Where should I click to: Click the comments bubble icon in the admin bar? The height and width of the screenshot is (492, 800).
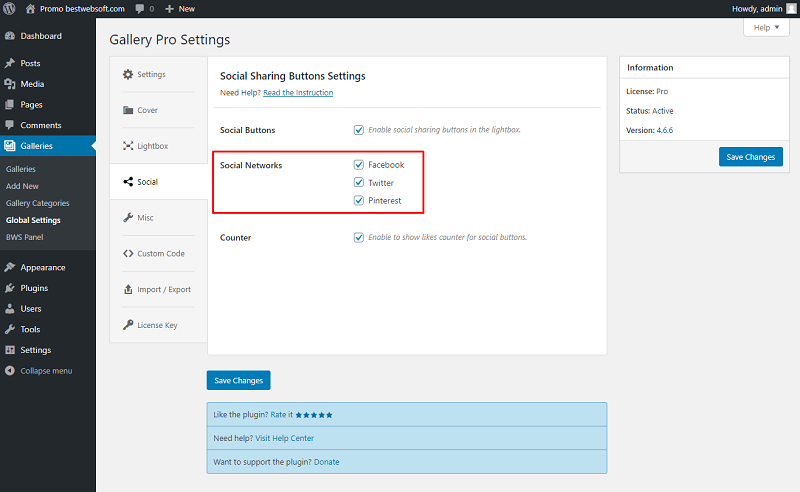point(140,9)
